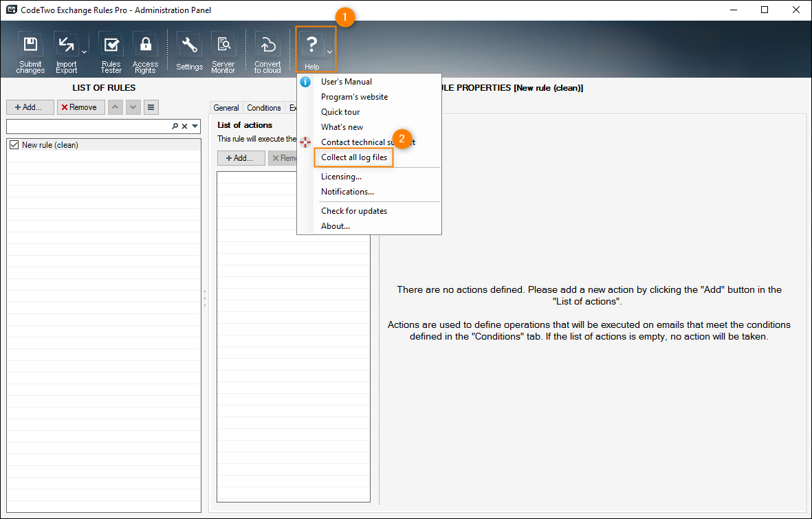Move the selected rule down

click(133, 107)
